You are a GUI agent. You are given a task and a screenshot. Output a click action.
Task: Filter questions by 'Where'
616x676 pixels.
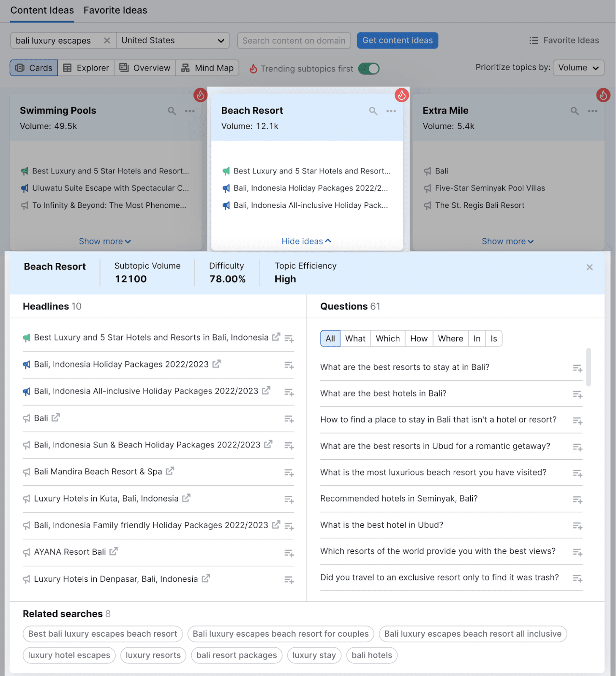coord(450,338)
